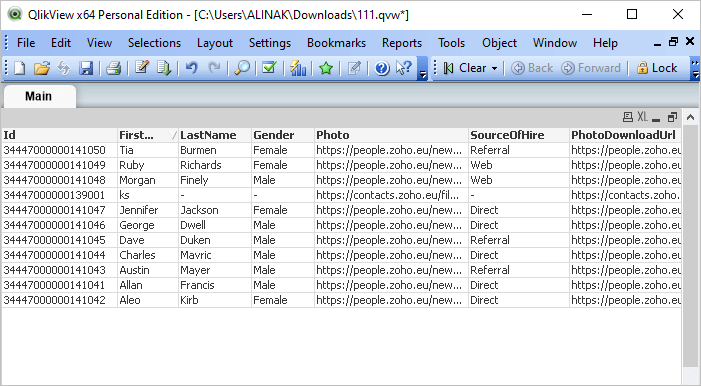This screenshot has height=386, width=701.
Task: Open Current Selections green checkmark icon
Action: point(269,68)
